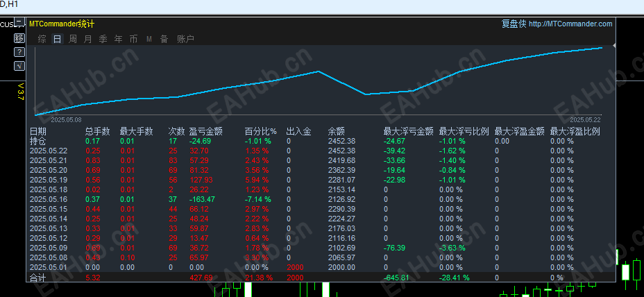
Task: Select the 2025.05.21 date row
Action: (x=49, y=160)
